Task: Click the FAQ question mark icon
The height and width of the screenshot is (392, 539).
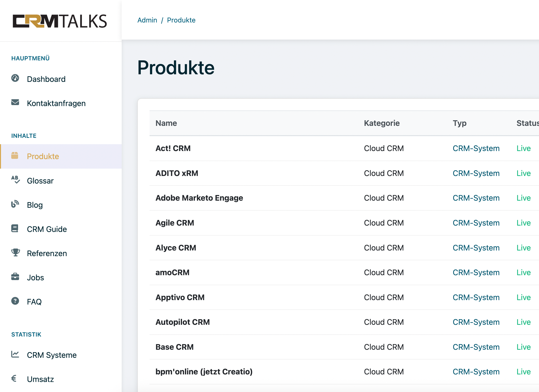Action: point(15,301)
